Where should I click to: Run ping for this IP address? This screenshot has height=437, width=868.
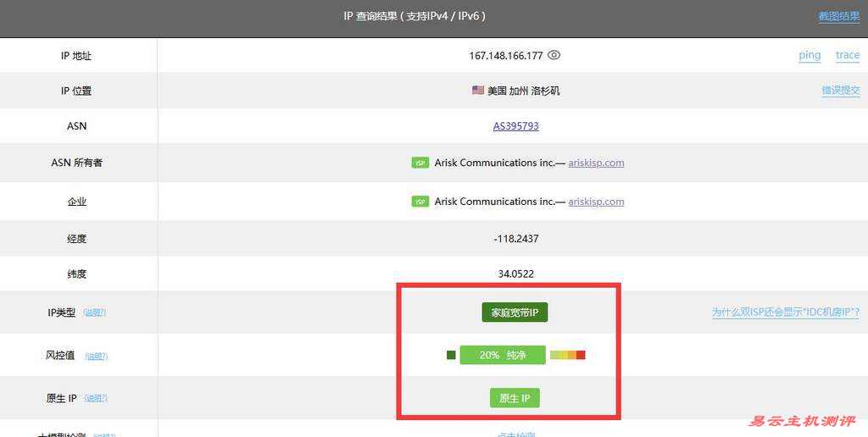pyautogui.click(x=810, y=55)
